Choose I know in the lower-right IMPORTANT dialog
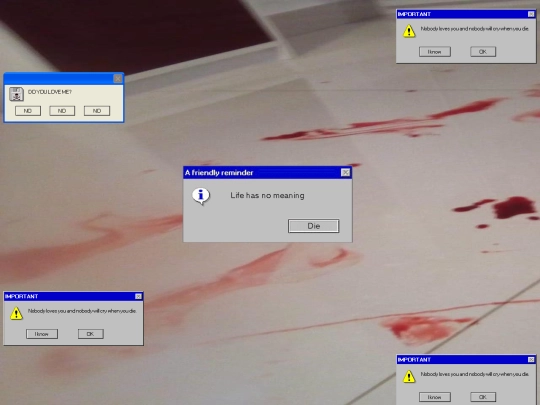 (x=435, y=397)
